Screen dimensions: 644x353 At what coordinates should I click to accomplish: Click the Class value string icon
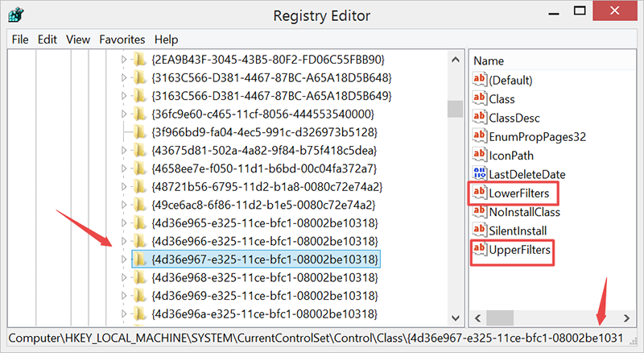click(479, 98)
